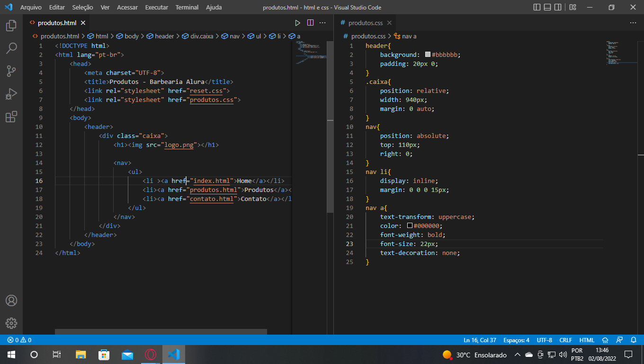
Task: Open Executar menu
Action: click(157, 8)
